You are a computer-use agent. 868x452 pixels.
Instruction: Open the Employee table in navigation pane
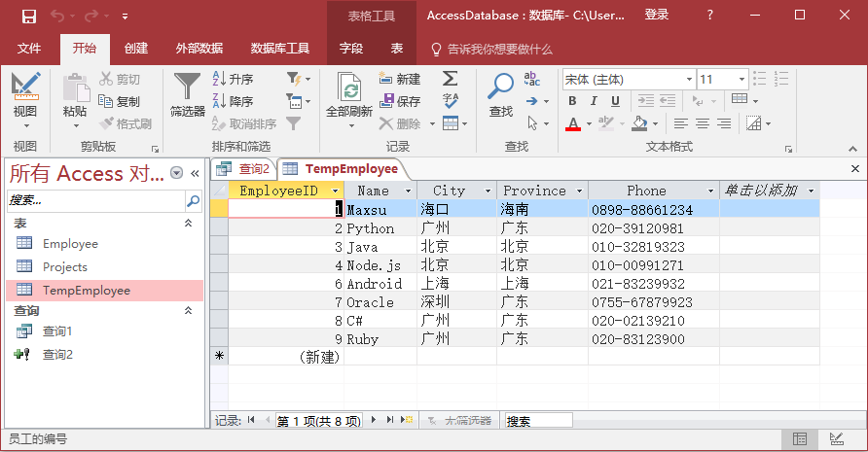click(x=70, y=243)
